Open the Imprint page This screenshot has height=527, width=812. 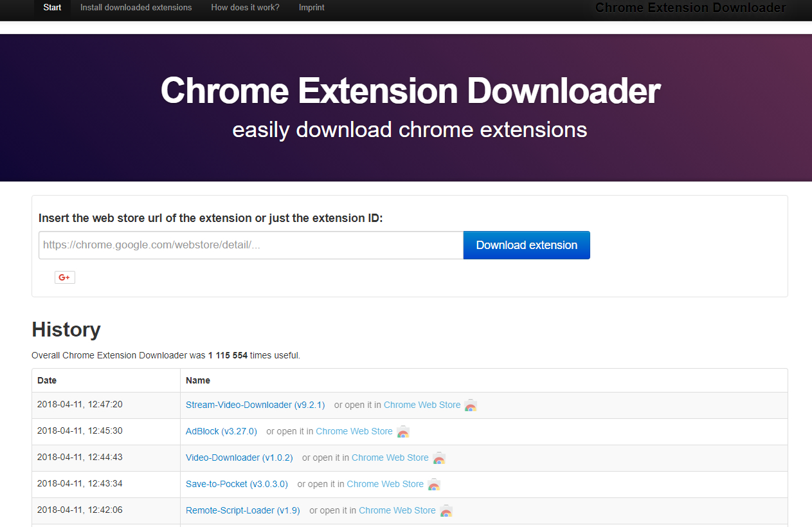click(311, 8)
